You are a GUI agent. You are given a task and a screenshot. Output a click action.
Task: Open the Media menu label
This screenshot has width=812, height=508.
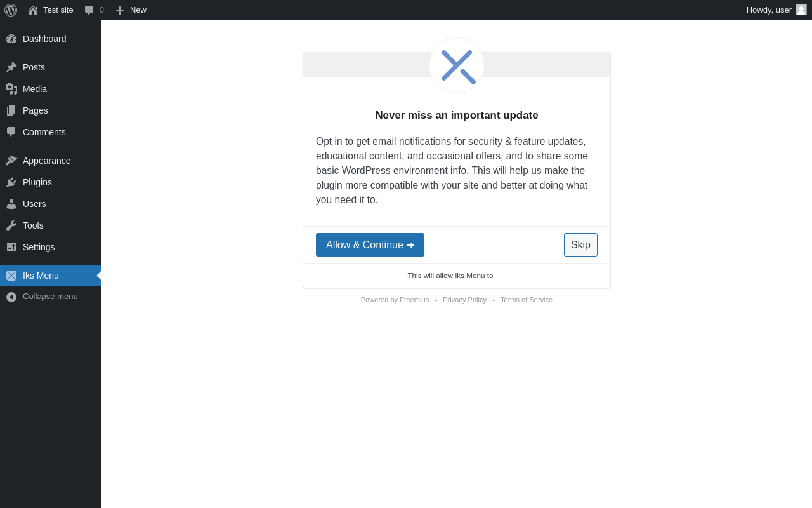[x=35, y=89]
